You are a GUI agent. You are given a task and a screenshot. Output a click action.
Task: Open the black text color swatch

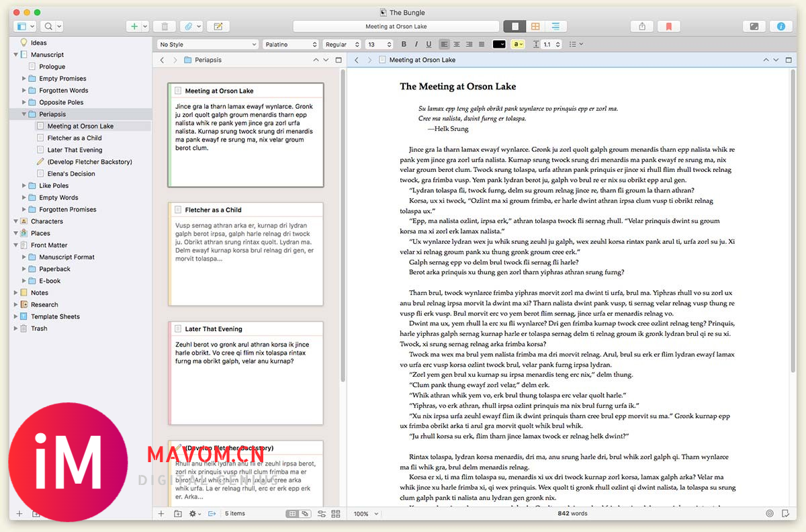point(499,44)
